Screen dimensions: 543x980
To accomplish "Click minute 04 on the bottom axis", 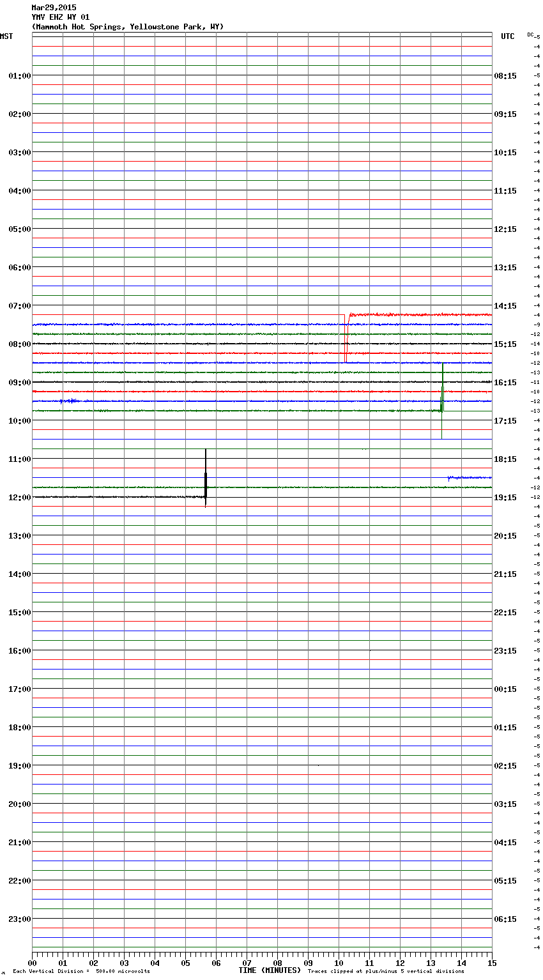I will pos(155,962).
